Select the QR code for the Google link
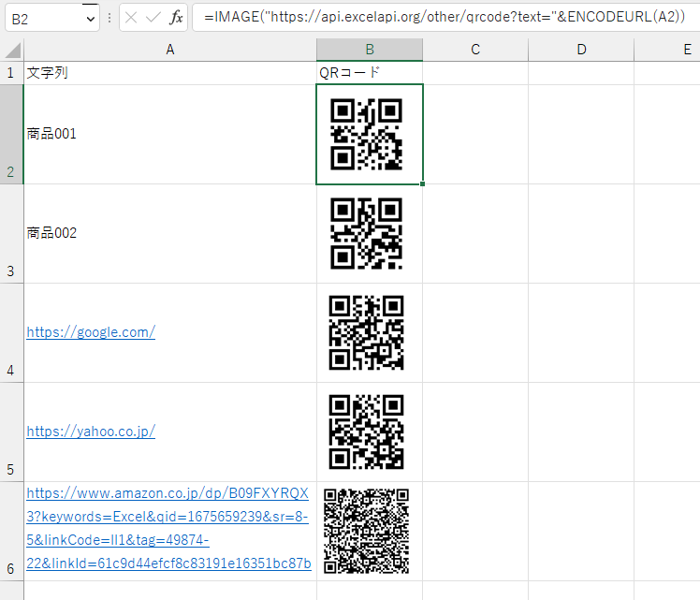This screenshot has width=700, height=600. click(367, 332)
